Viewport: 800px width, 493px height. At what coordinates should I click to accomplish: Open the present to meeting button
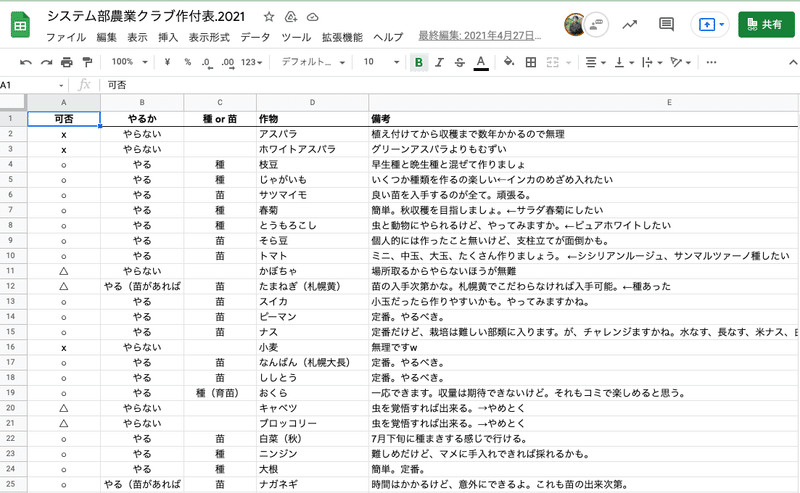tap(709, 24)
